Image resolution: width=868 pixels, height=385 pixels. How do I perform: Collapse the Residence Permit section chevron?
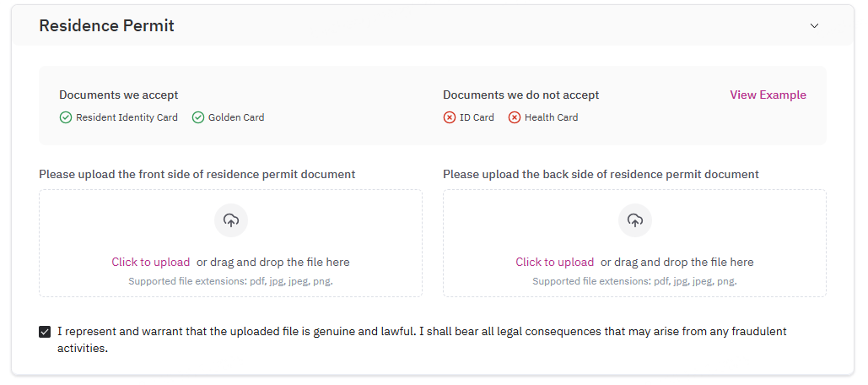click(x=814, y=26)
